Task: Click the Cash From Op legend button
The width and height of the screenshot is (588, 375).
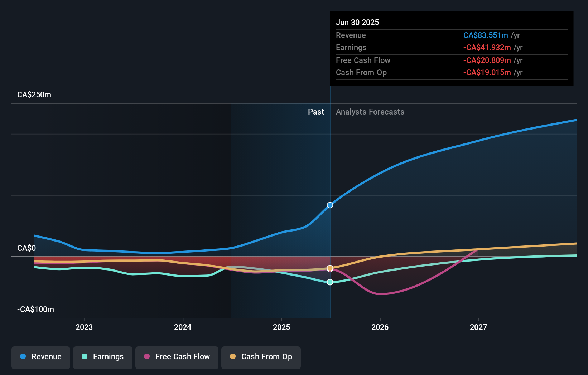Action: tap(261, 357)
